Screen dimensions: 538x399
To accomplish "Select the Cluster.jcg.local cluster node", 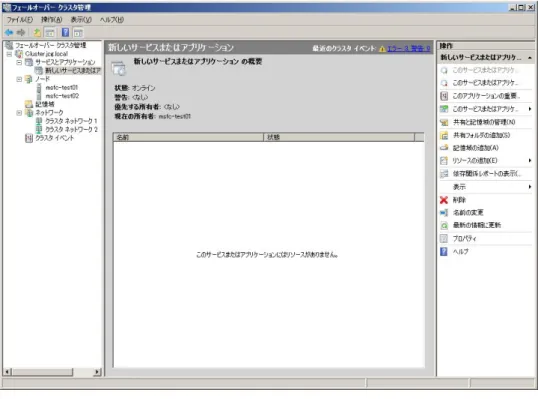I will (x=46, y=54).
